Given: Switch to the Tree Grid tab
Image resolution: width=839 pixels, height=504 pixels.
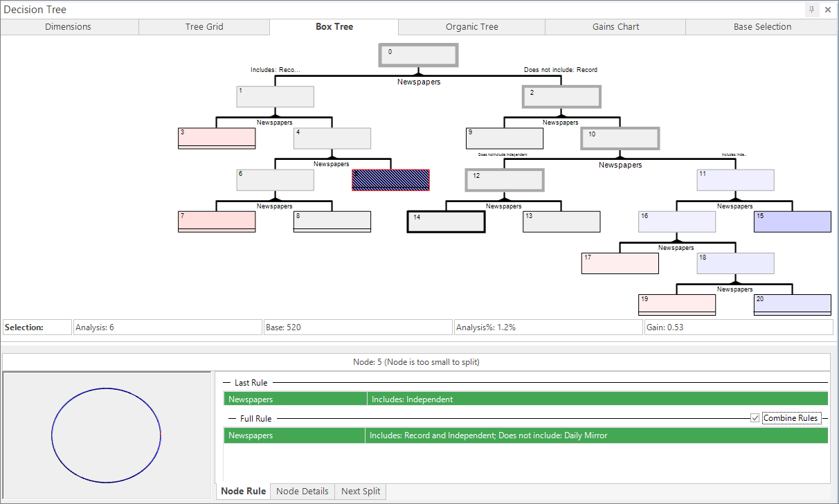Looking at the screenshot, I should 204,27.
